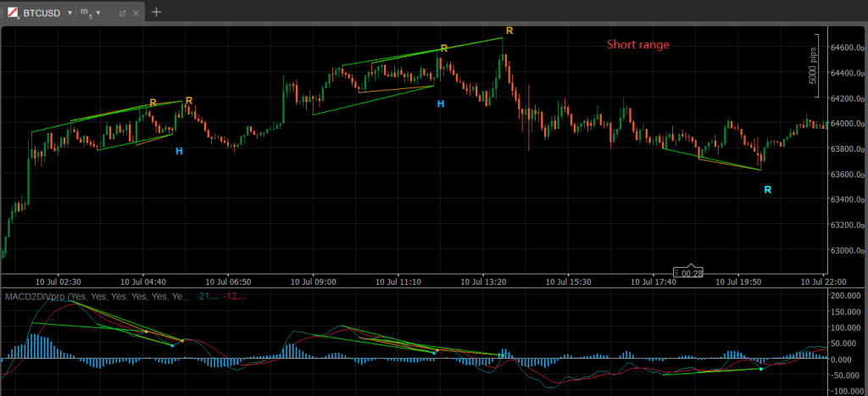
Task: Click the 64000.00 price axis label
Action: [849, 124]
